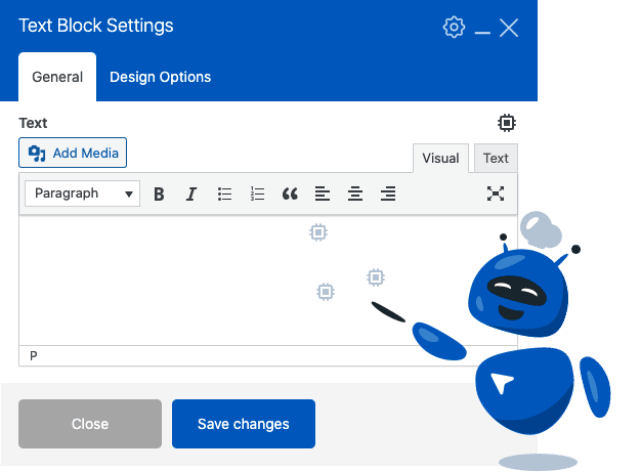Align text to the right
Image resolution: width=640 pixels, height=472 pixels.
coord(388,194)
